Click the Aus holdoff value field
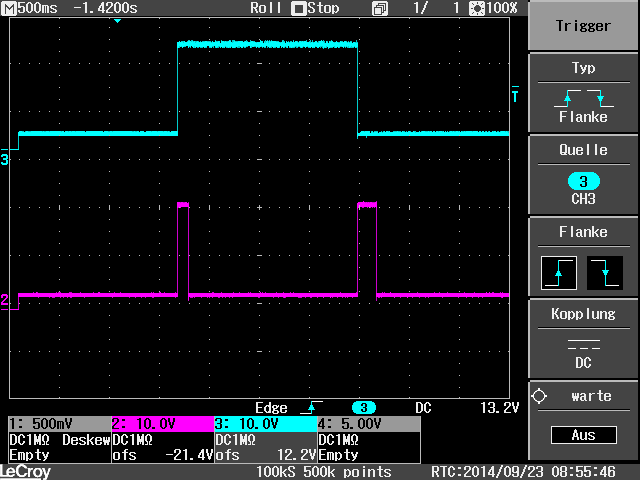 point(584,435)
